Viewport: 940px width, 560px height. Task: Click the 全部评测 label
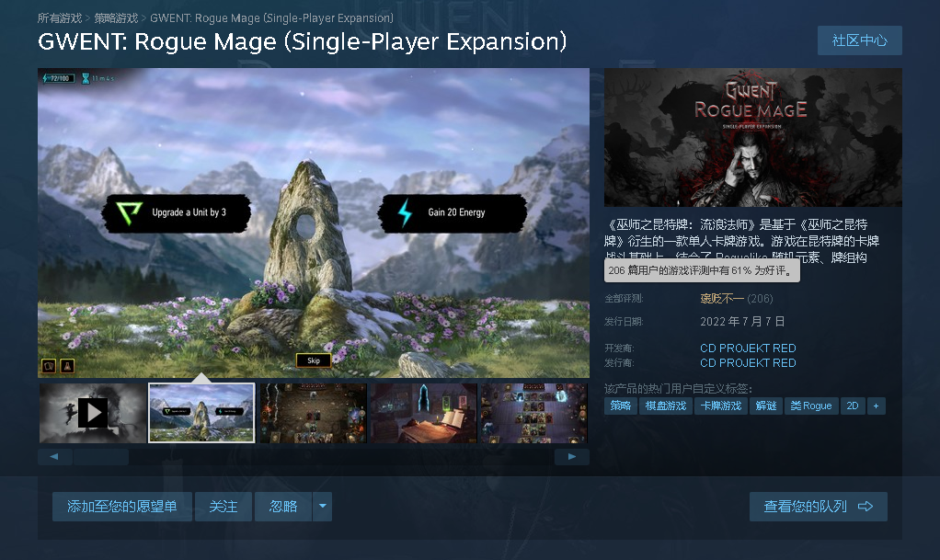pos(624,299)
